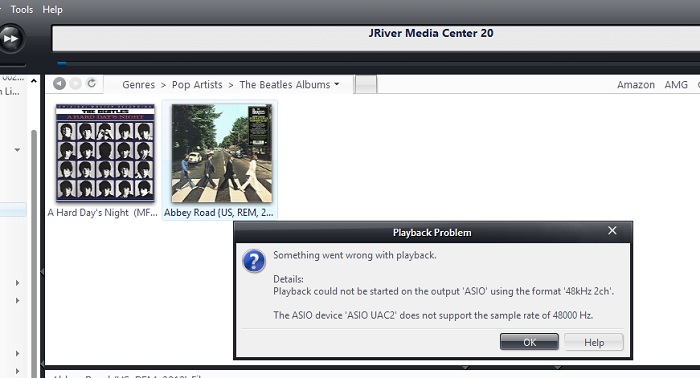Refresh the current view
Screen dimensions: 700x378
click(92, 83)
